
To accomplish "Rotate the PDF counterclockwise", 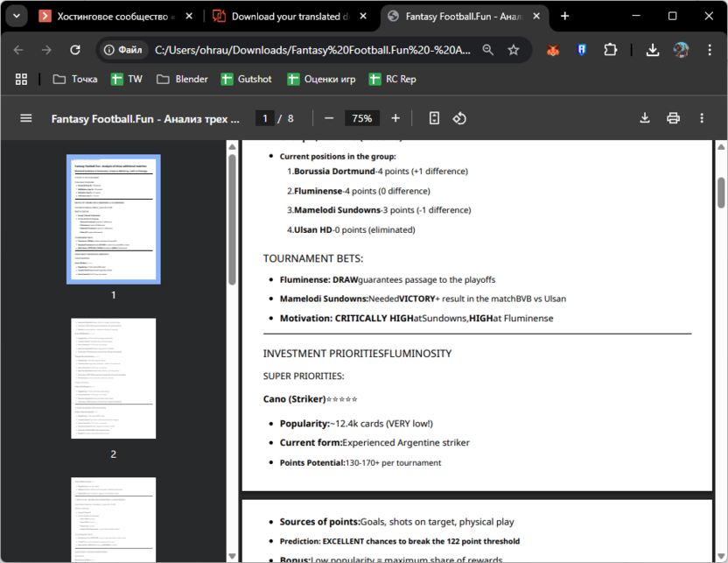I will click(x=459, y=118).
